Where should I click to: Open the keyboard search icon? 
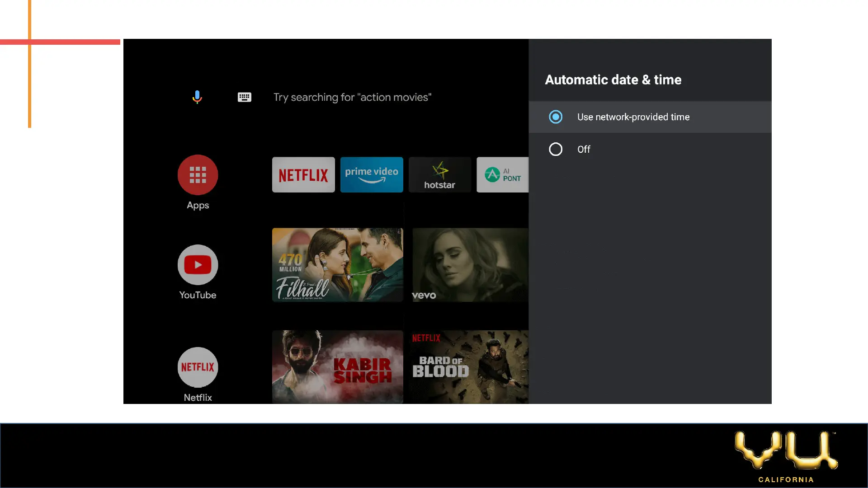tap(244, 97)
